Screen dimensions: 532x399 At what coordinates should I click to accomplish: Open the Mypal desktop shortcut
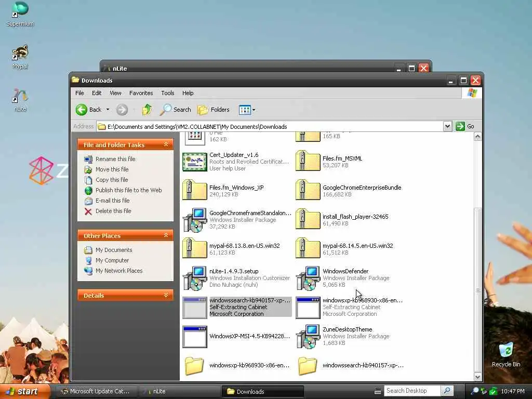20,57
